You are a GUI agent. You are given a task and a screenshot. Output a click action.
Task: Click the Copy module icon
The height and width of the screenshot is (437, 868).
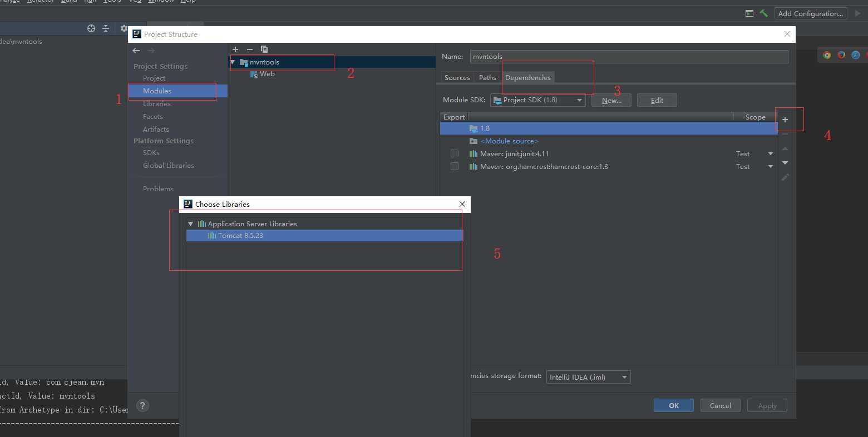tap(264, 49)
